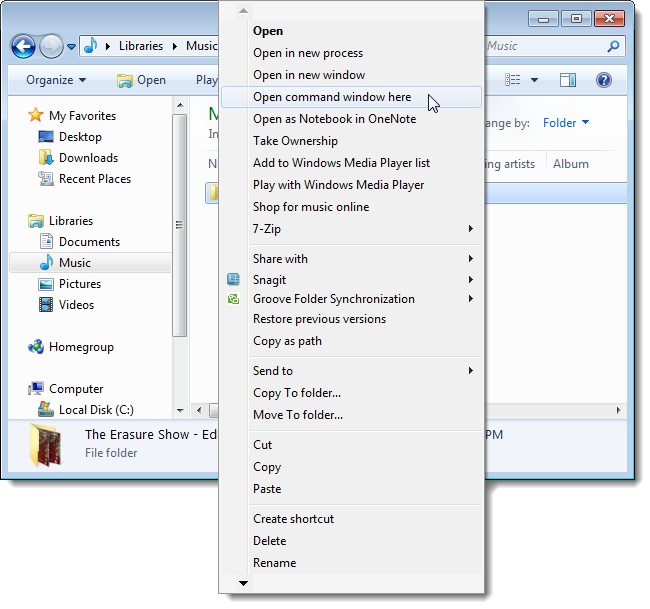
Task: Click the change view icon
Action: coord(513,80)
